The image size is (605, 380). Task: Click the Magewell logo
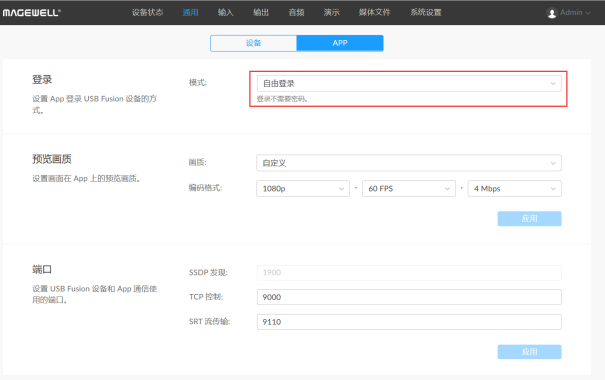pos(31,13)
